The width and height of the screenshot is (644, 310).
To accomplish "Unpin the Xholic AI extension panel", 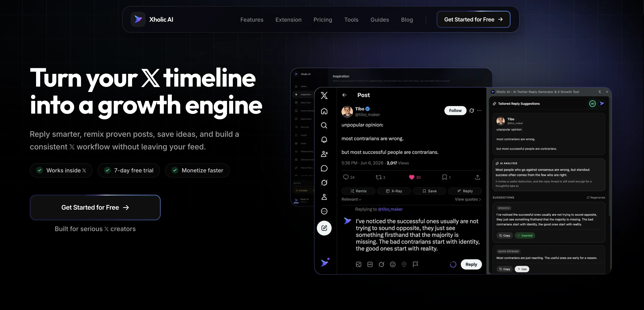I will coord(599,92).
